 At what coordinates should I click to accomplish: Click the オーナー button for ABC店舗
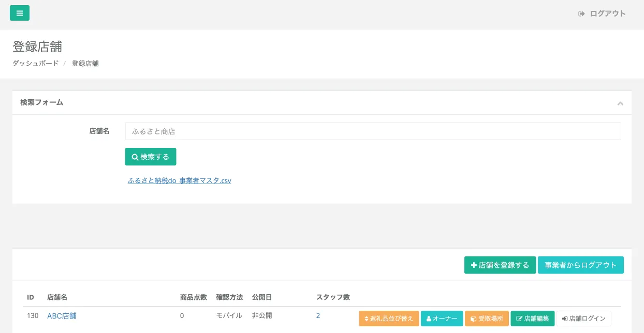442,319
